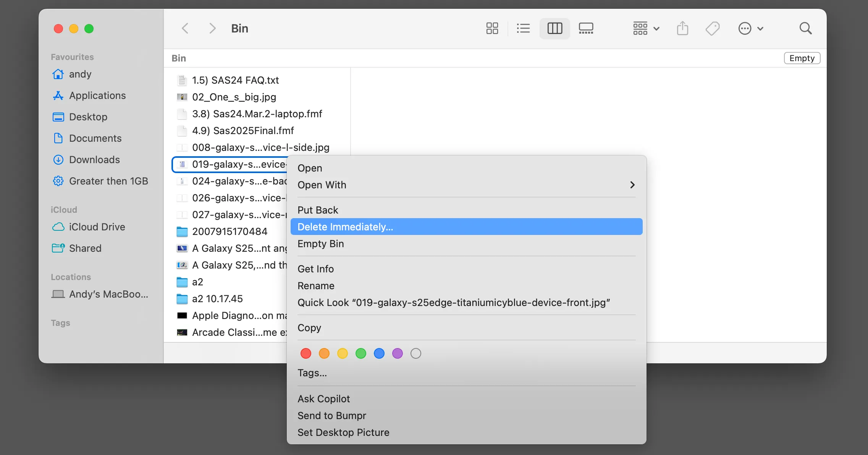This screenshot has width=868, height=455.
Task: Apply the red tag color
Action: (x=306, y=353)
